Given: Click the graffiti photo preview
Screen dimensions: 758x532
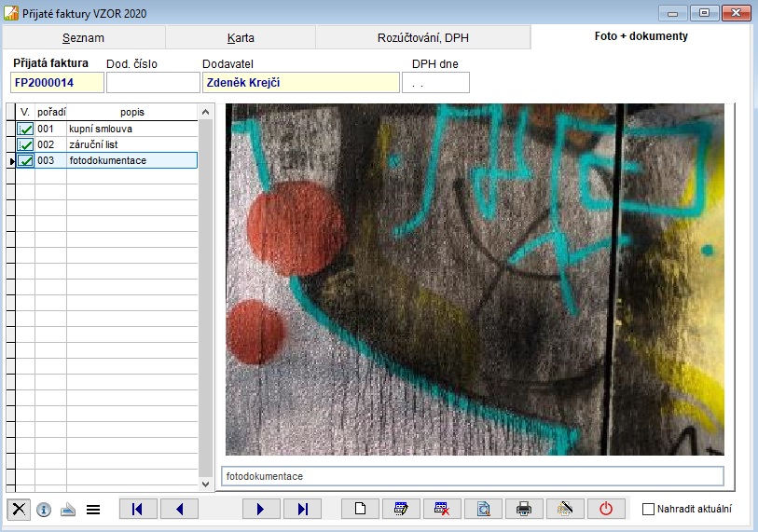Looking at the screenshot, I should 475,280.
